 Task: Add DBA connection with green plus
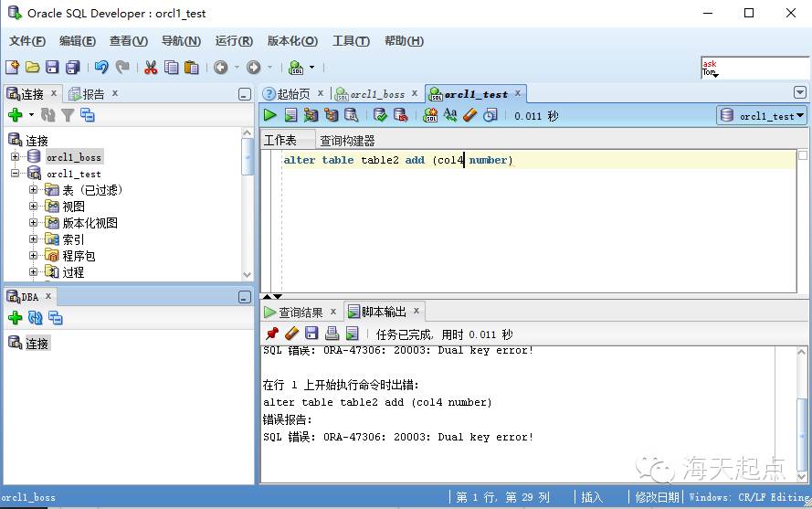pyautogui.click(x=16, y=317)
